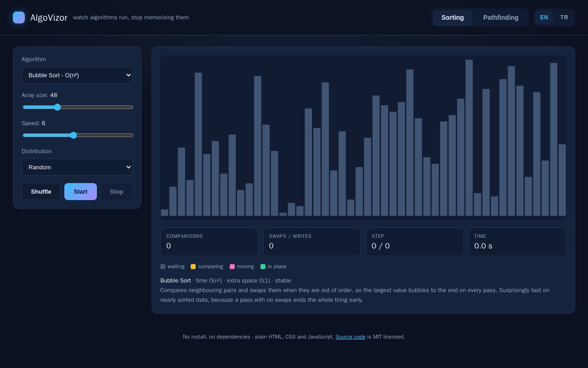The height and width of the screenshot is (368, 588).
Task: Start the sorting animation
Action: pyautogui.click(x=80, y=192)
